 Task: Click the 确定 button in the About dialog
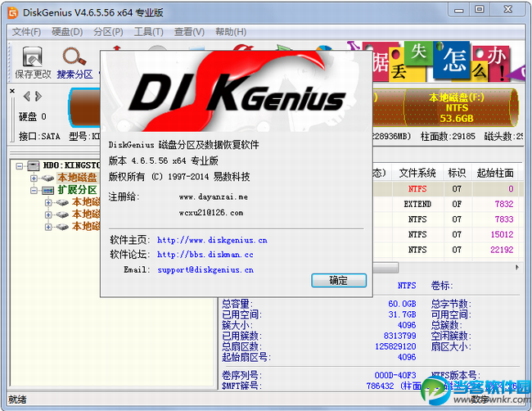[x=339, y=281]
